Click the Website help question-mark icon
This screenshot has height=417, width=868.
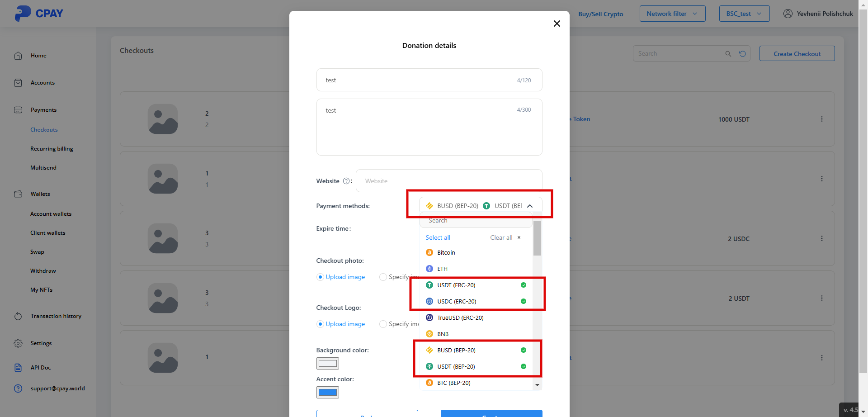coord(346,181)
